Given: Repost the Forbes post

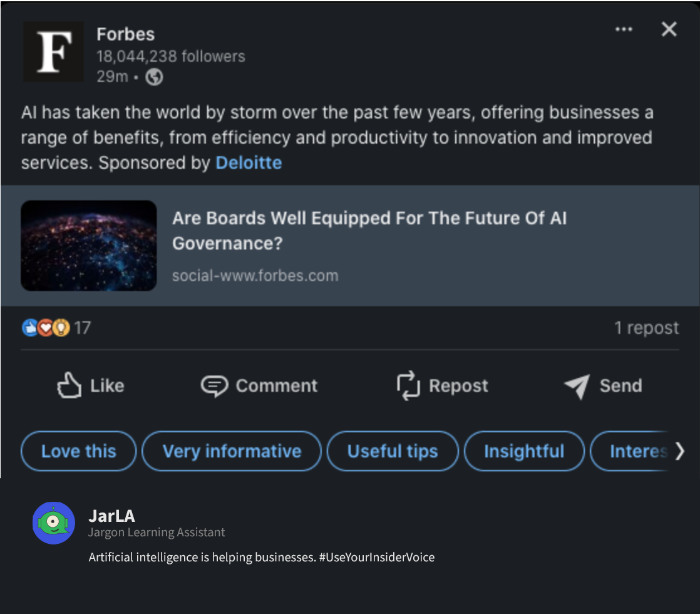Looking at the screenshot, I should click(443, 386).
